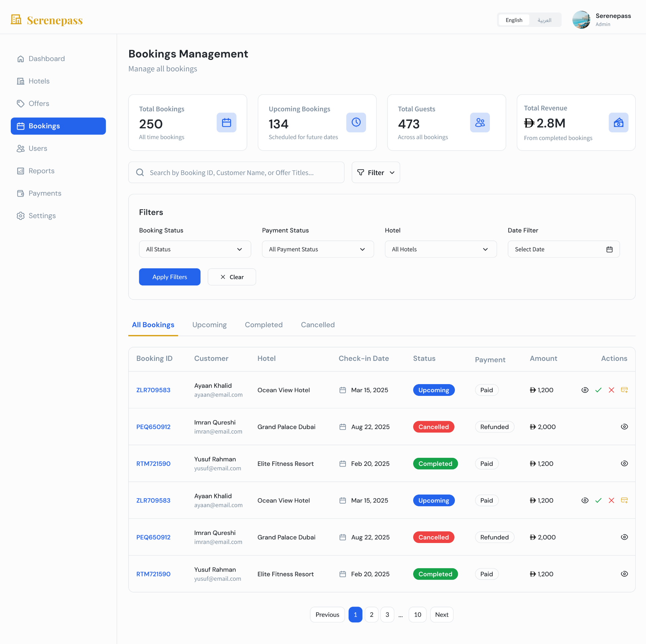Open the All Hotels dropdown
The width and height of the screenshot is (646, 644).
pos(441,249)
